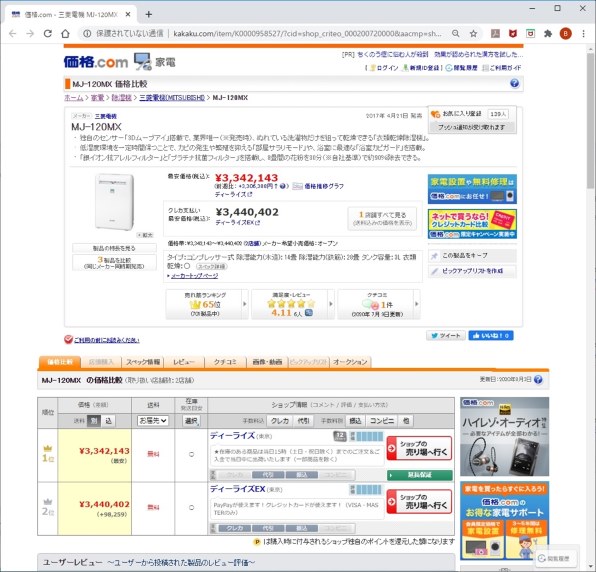The width and height of the screenshot is (596, 572).
Task: Close the kakaku.com tab
Action: coord(128,14)
